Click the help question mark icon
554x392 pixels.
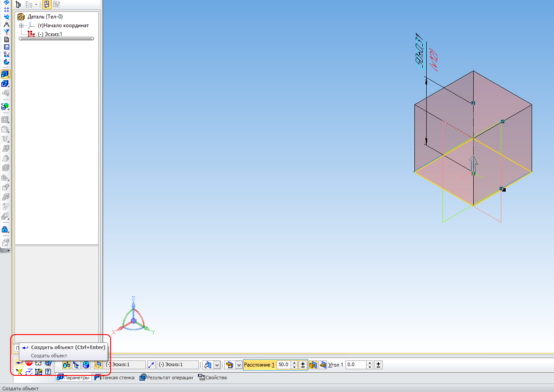pyautogui.click(x=48, y=372)
